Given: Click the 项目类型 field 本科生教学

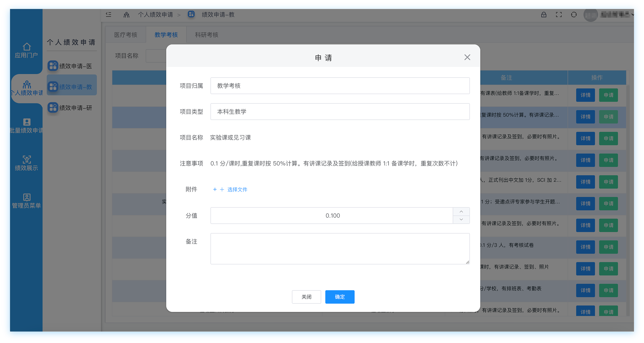Looking at the screenshot, I should pyautogui.click(x=340, y=112).
